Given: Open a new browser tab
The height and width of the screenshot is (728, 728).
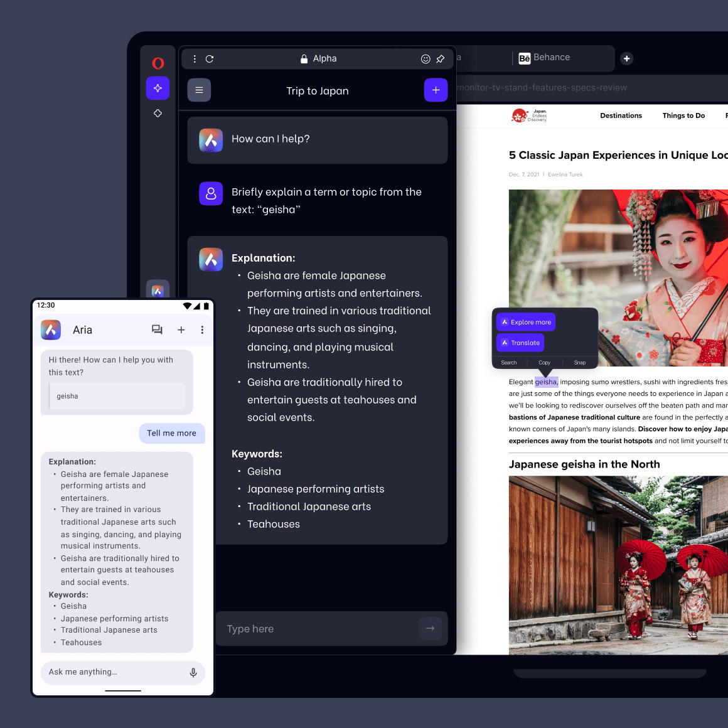Looking at the screenshot, I should [626, 58].
